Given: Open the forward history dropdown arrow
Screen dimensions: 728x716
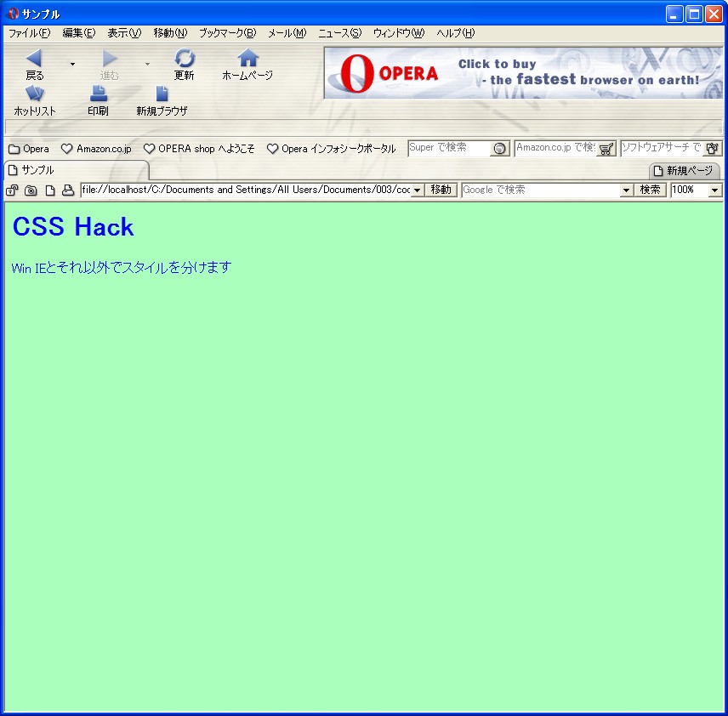Looking at the screenshot, I should point(147,64).
